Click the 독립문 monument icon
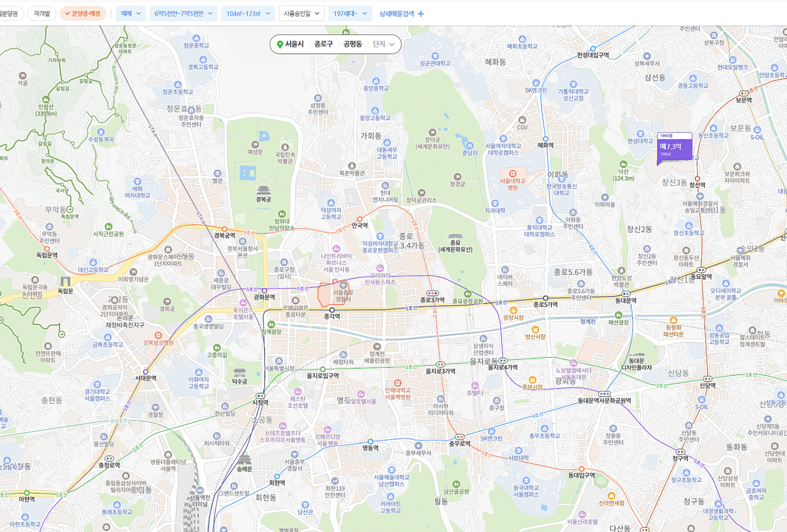 [65, 281]
